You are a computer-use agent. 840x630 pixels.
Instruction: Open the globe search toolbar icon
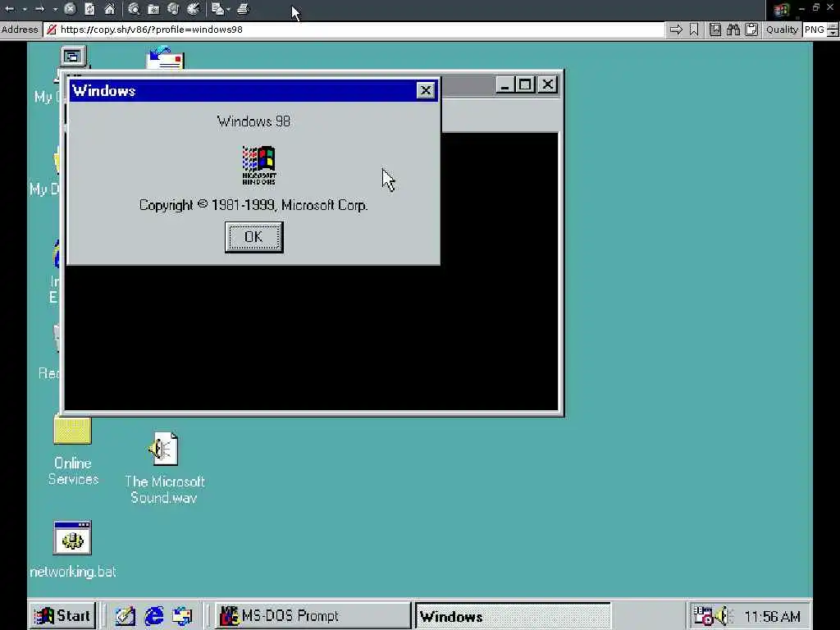click(x=134, y=9)
